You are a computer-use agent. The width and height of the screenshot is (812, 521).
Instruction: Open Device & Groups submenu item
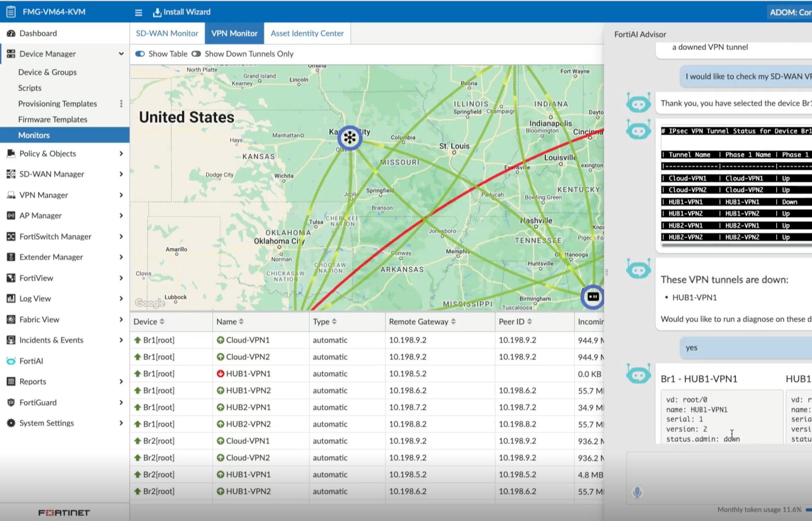[47, 72]
